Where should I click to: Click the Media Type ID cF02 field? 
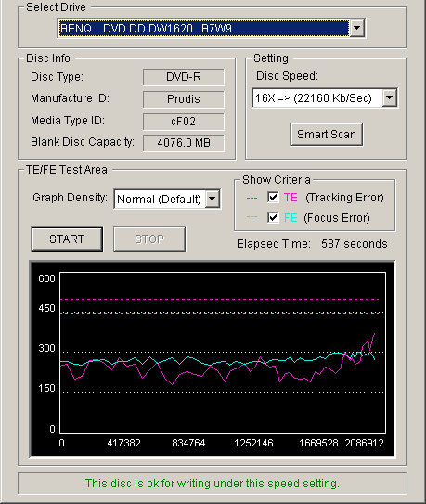(x=184, y=122)
